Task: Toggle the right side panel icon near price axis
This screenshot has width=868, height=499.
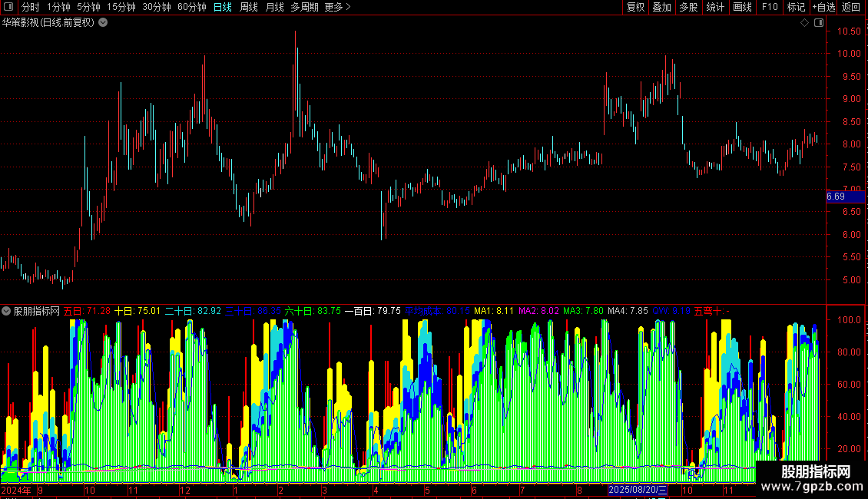Action: point(819,23)
